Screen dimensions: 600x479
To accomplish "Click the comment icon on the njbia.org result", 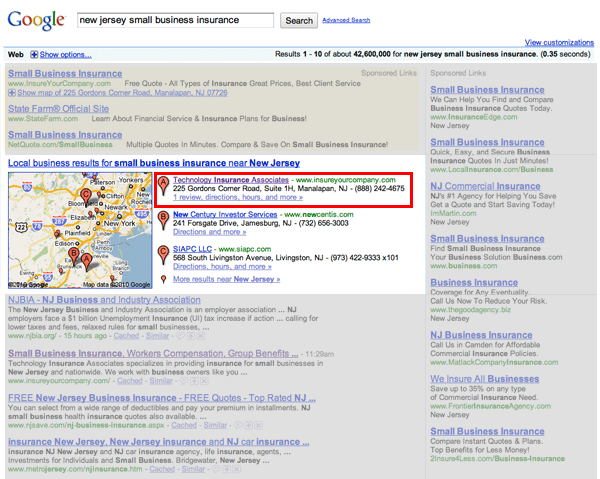I will click(x=180, y=336).
